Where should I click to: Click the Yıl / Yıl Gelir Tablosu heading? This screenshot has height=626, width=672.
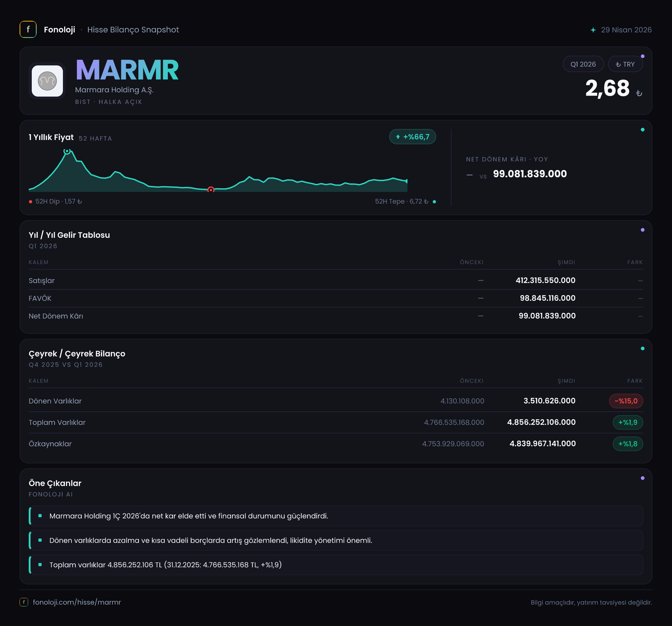click(69, 235)
